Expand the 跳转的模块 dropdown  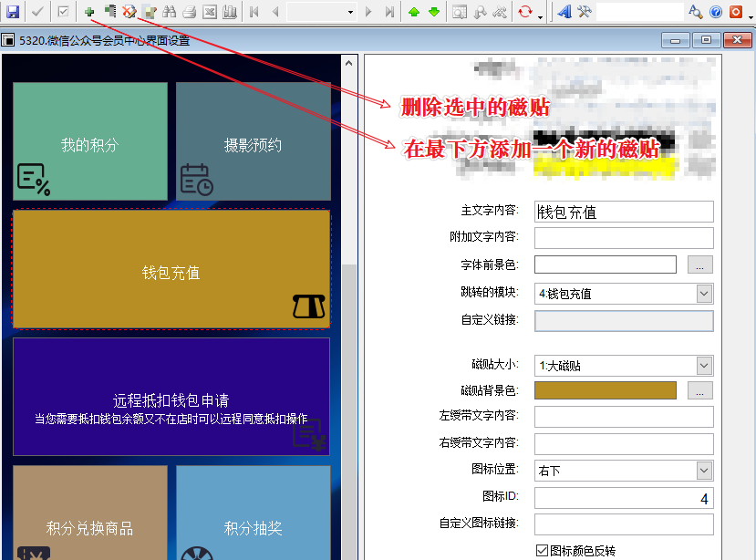(x=703, y=293)
